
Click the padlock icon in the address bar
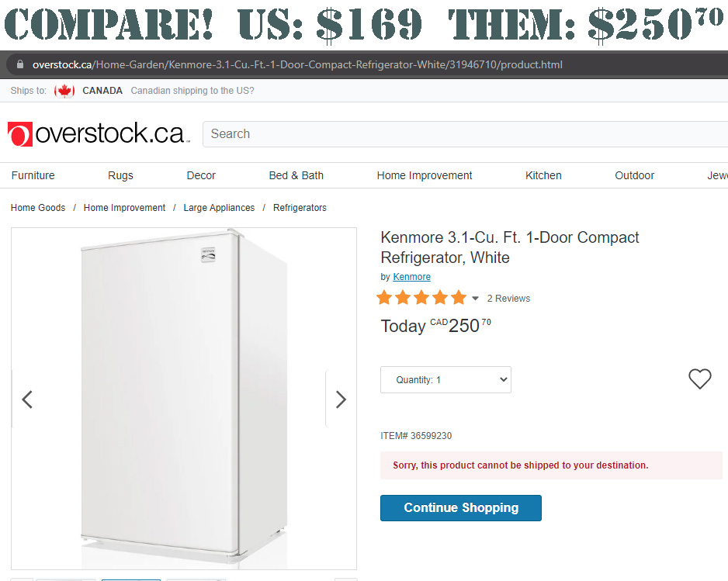(x=19, y=64)
